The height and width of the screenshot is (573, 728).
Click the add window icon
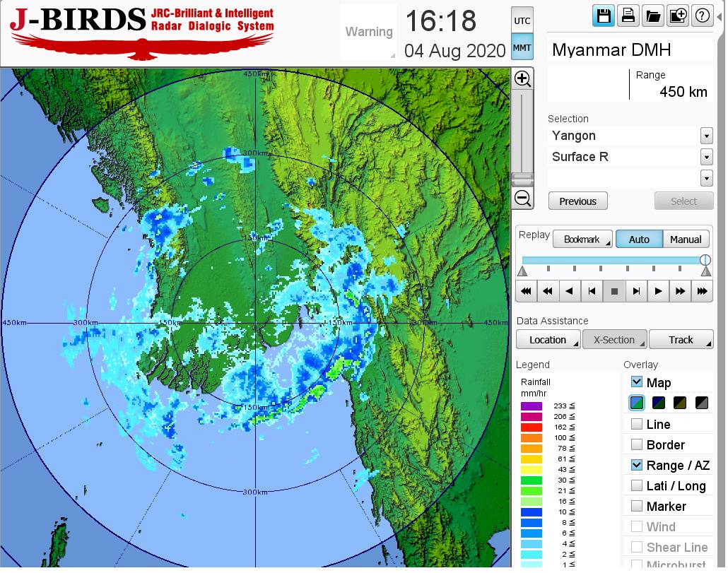[x=677, y=16]
